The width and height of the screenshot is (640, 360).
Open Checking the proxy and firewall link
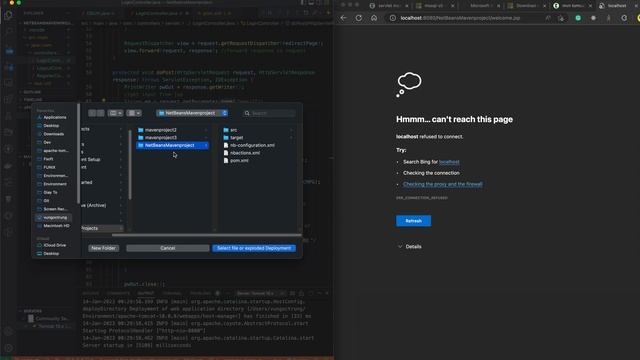pyautogui.click(x=442, y=184)
